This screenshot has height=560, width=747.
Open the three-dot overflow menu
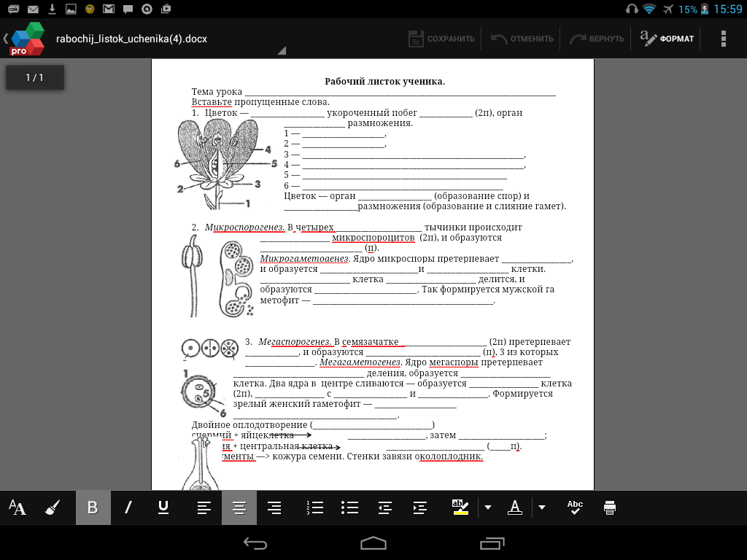(x=723, y=39)
